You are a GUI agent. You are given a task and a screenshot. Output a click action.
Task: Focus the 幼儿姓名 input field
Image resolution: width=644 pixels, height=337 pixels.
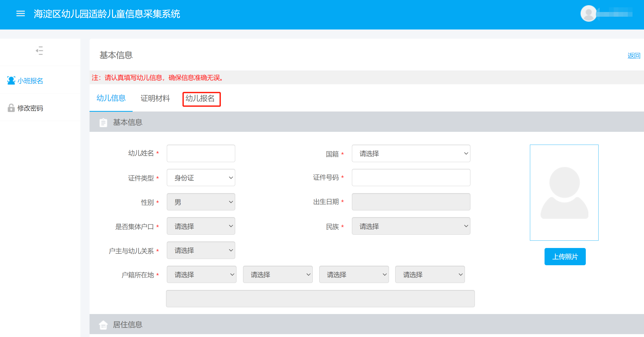pyautogui.click(x=201, y=153)
